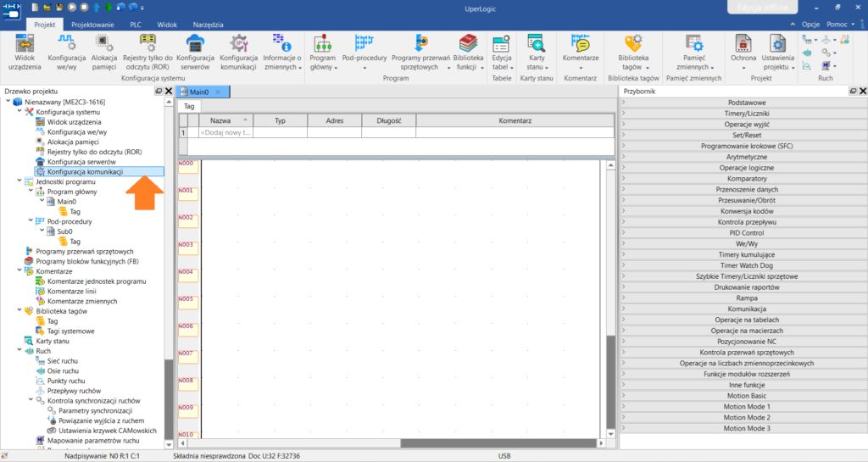Click the stop icon in the title bar
This screenshot has width=868, height=462.
coord(84,7)
